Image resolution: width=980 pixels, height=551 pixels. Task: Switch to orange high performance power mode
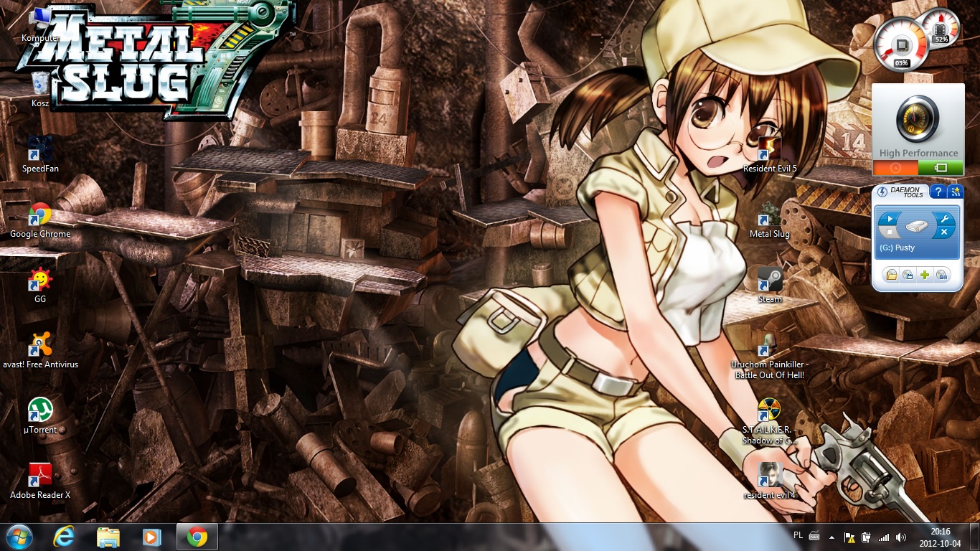[x=895, y=168]
